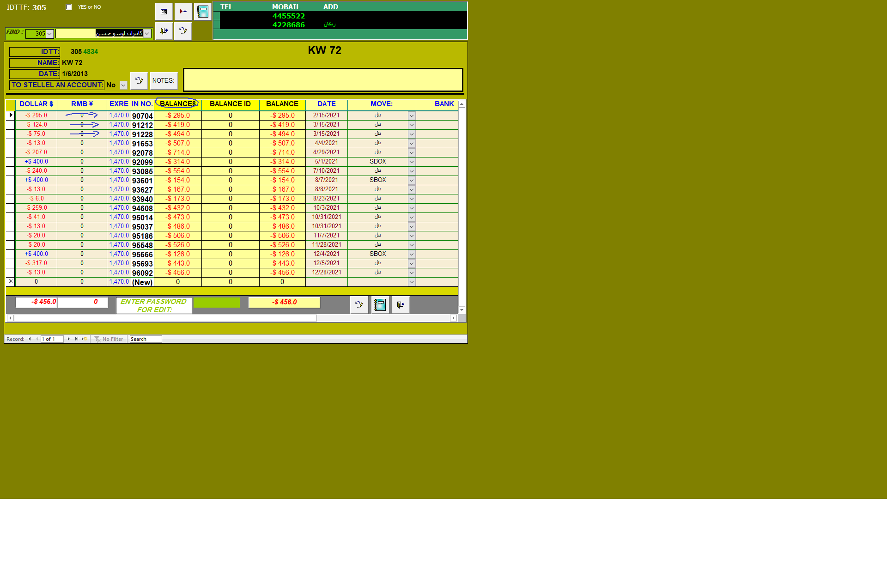
Task: Click the NAME value KW 72
Action: click(x=72, y=63)
